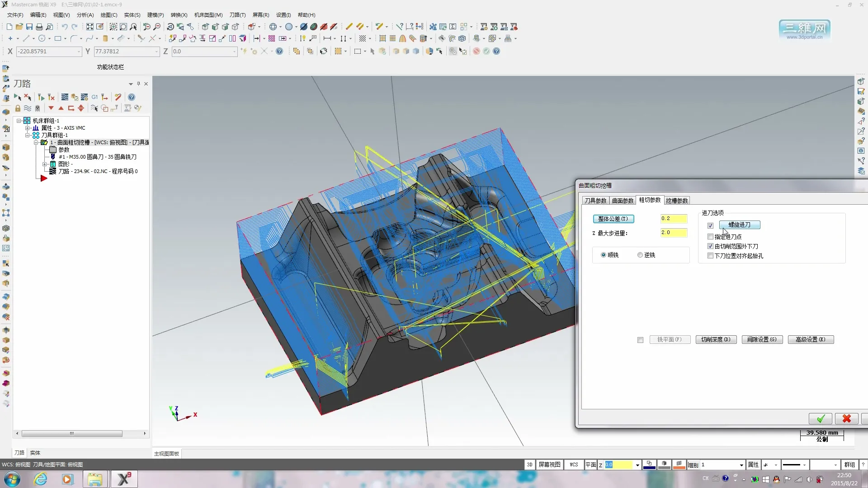This screenshot has width=868, height=488.
Task: Select the 逆铣 radio button
Action: 640,255
